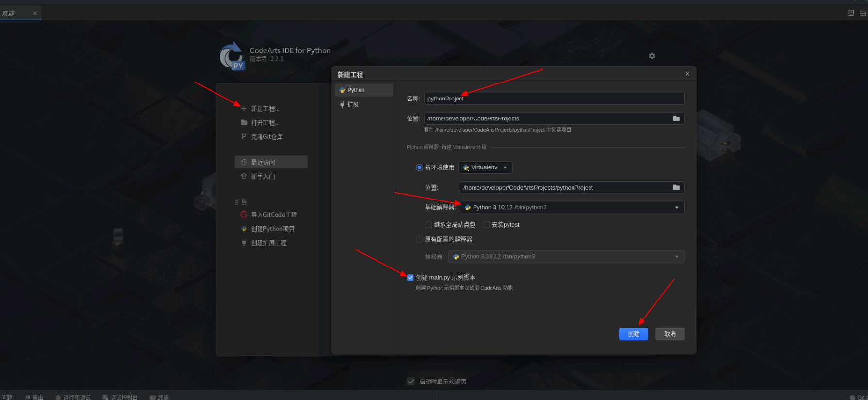This screenshot has height=400, width=868.
Task: Click the 创建 button
Action: click(x=634, y=334)
